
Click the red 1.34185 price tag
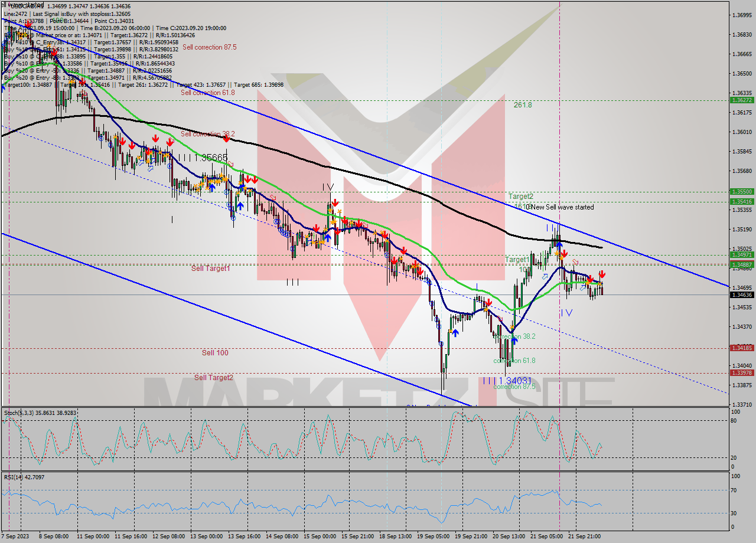point(742,348)
